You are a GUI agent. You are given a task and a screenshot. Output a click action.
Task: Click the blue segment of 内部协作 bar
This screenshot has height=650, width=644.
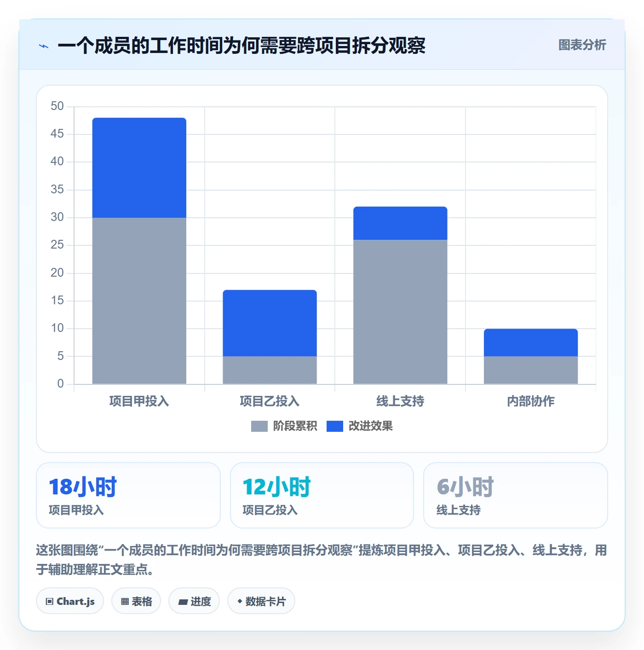(531, 342)
